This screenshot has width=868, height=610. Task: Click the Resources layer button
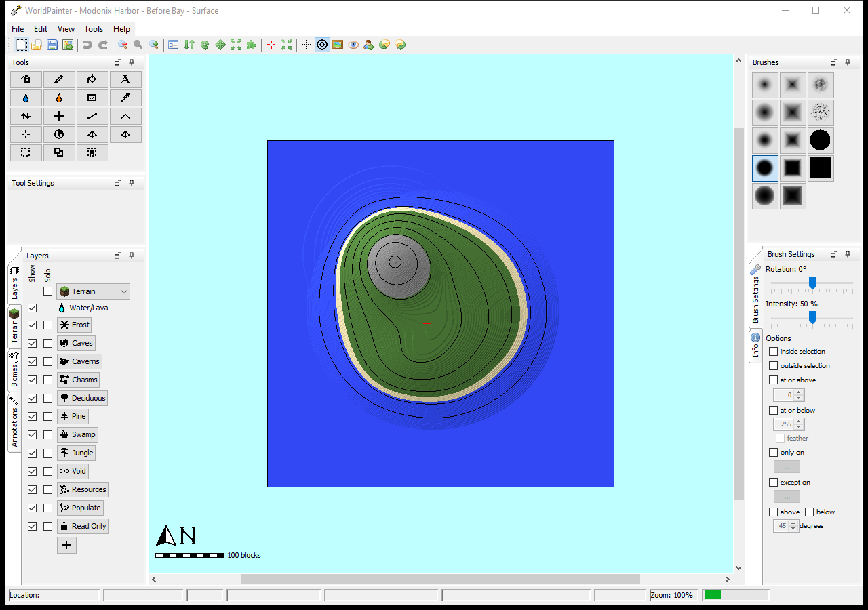(x=83, y=489)
